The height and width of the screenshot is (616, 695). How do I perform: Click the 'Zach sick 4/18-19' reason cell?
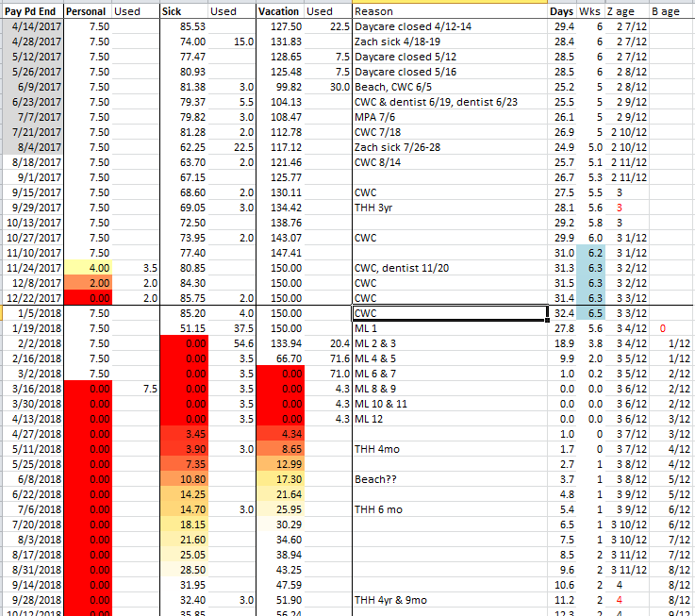coord(450,42)
